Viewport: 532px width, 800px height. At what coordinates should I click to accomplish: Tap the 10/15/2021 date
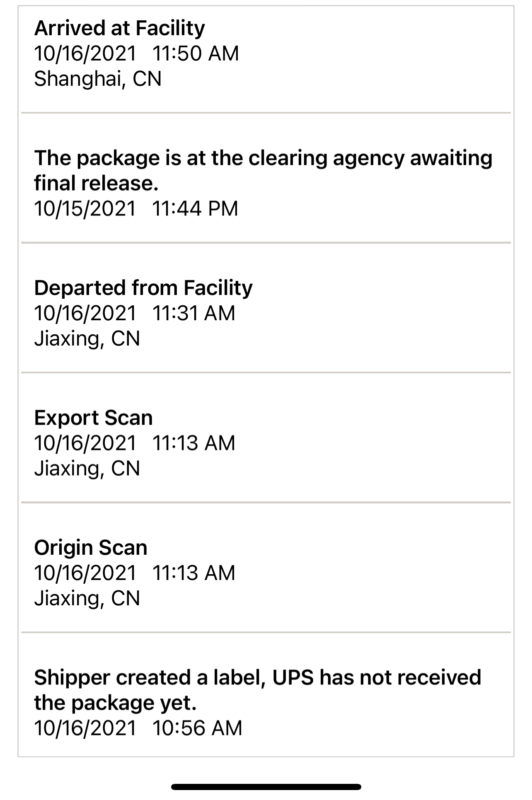pyautogui.click(x=85, y=208)
